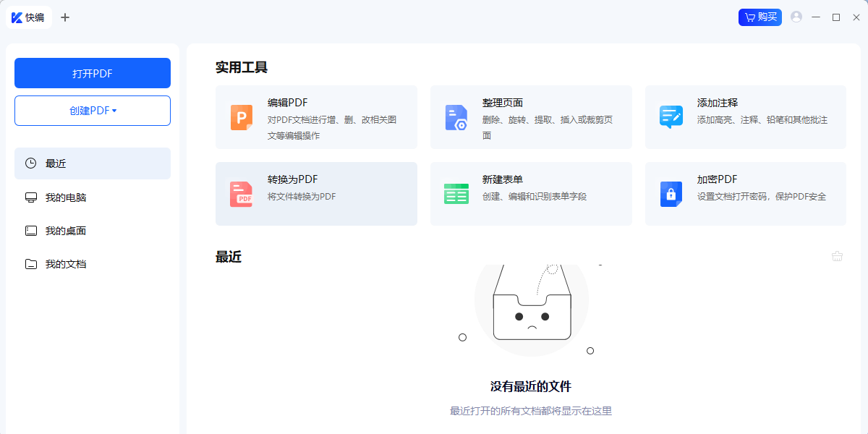
Task: Open the 编辑PDF tool icon
Action: (241, 116)
